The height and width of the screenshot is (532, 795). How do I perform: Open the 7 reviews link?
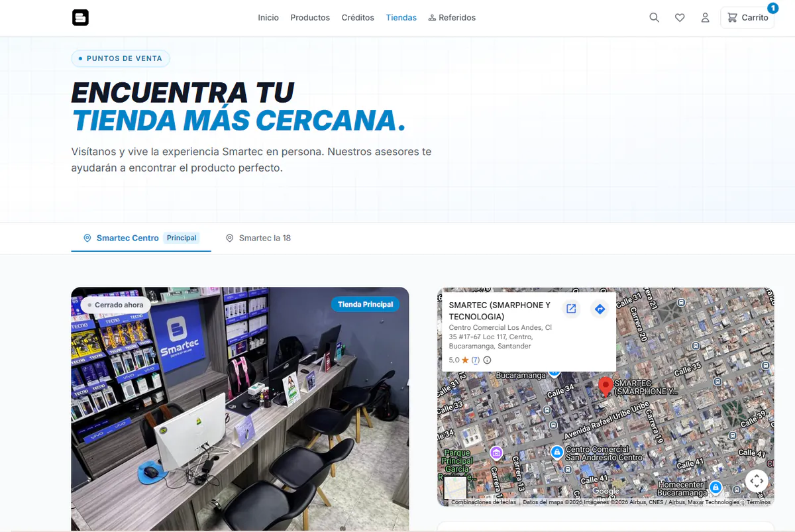tap(475, 360)
